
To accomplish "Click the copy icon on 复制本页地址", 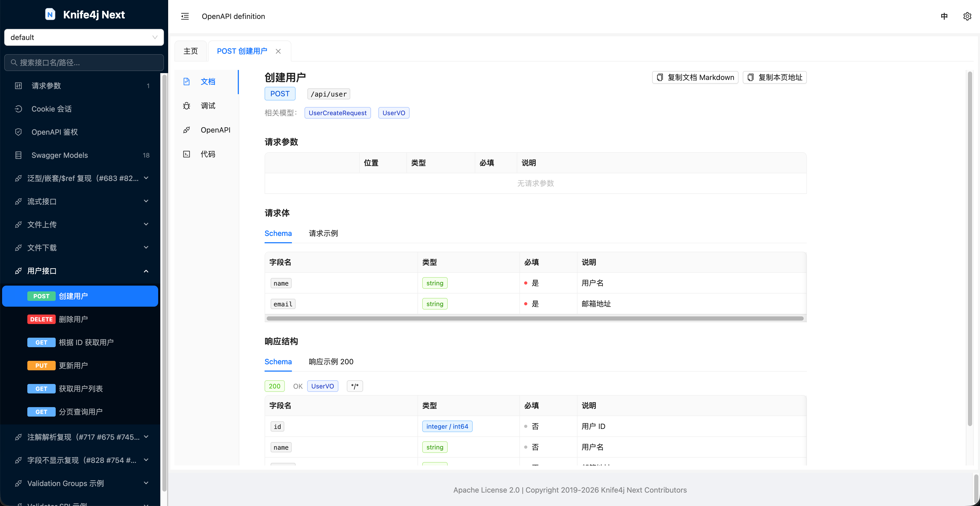I will pos(751,77).
